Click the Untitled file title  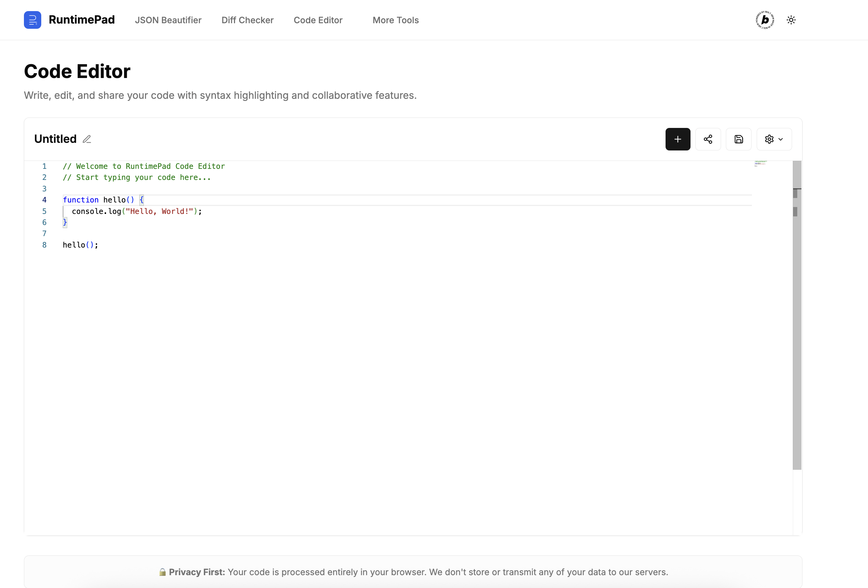coord(55,139)
